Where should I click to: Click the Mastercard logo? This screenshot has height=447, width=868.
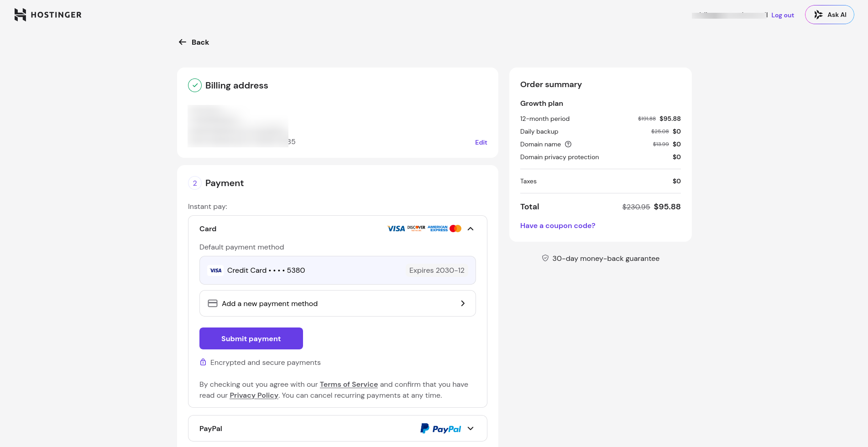pos(455,229)
